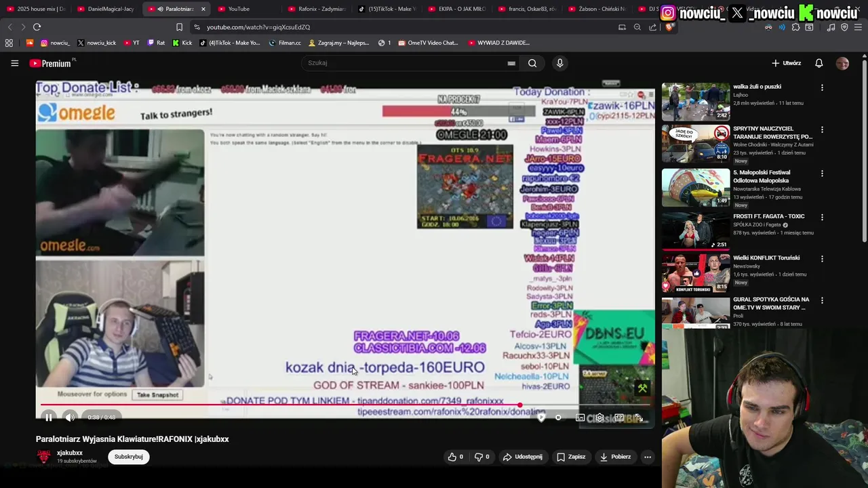
Task: Open the page zoom magnifier icon
Action: (x=637, y=27)
